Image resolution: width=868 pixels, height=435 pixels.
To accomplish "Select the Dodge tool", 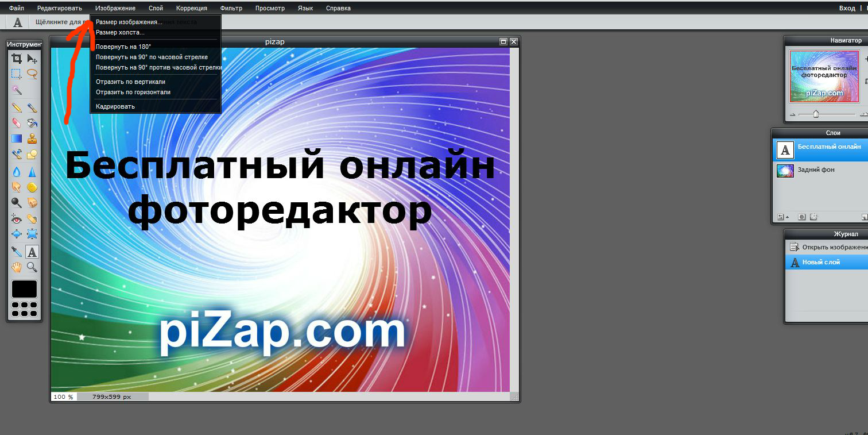I will (17, 202).
